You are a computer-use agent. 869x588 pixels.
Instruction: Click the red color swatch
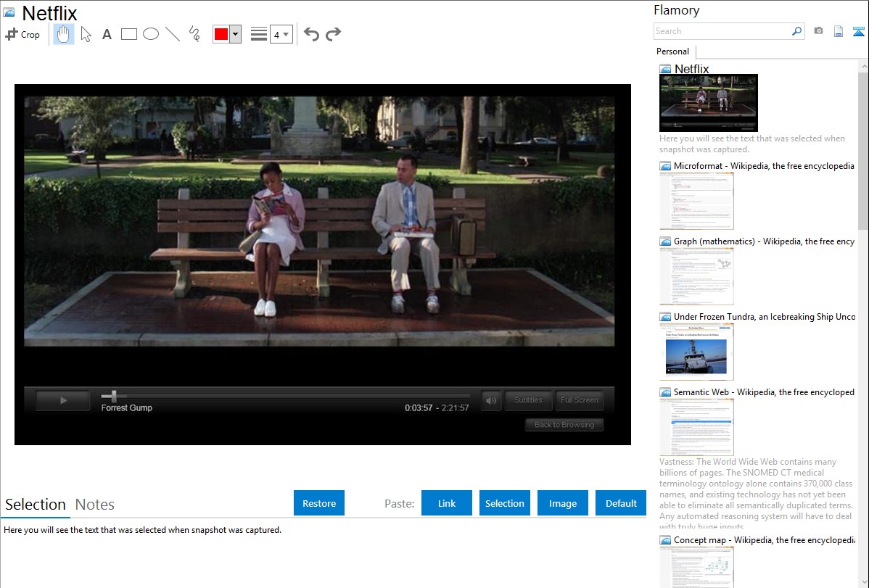[x=221, y=34]
